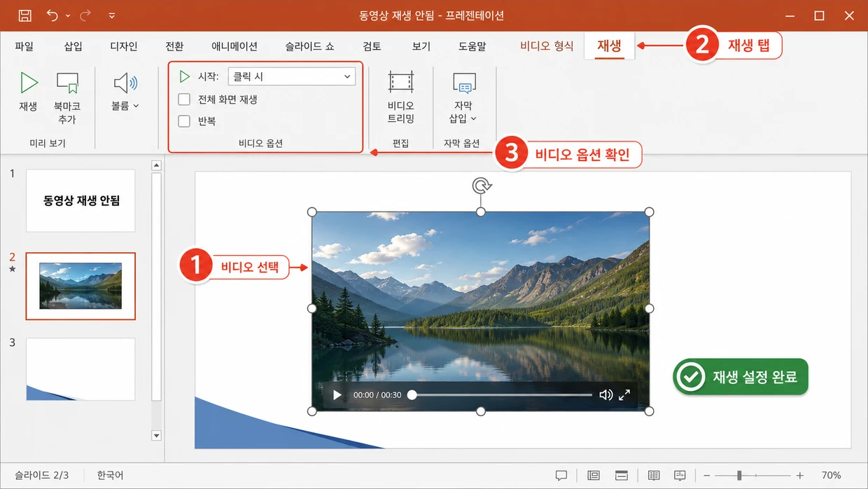The image size is (868, 489).
Task: Switch to Reading view icon
Action: coord(654,476)
